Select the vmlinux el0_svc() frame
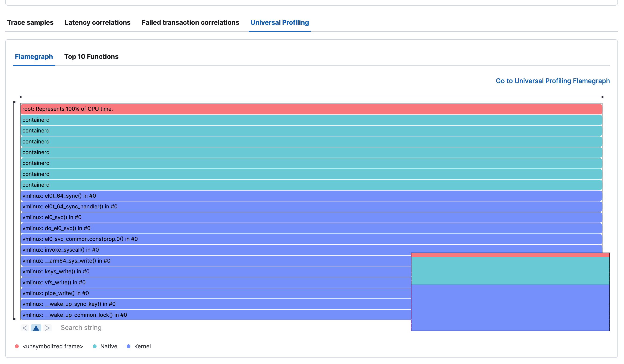Image resolution: width=624 pixels, height=364 pixels. 311,218
